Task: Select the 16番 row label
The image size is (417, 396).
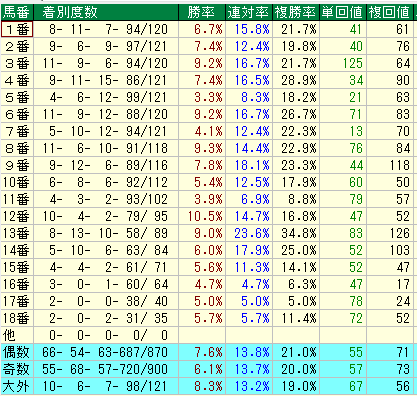Action: pos(17,284)
